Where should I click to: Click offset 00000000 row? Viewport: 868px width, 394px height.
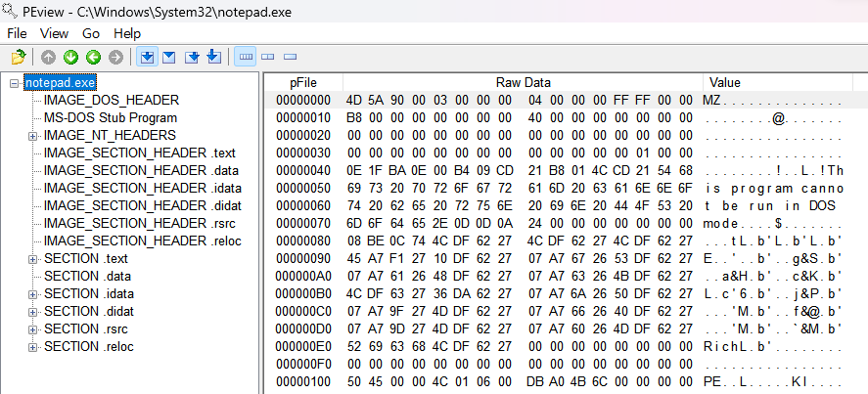(x=567, y=100)
